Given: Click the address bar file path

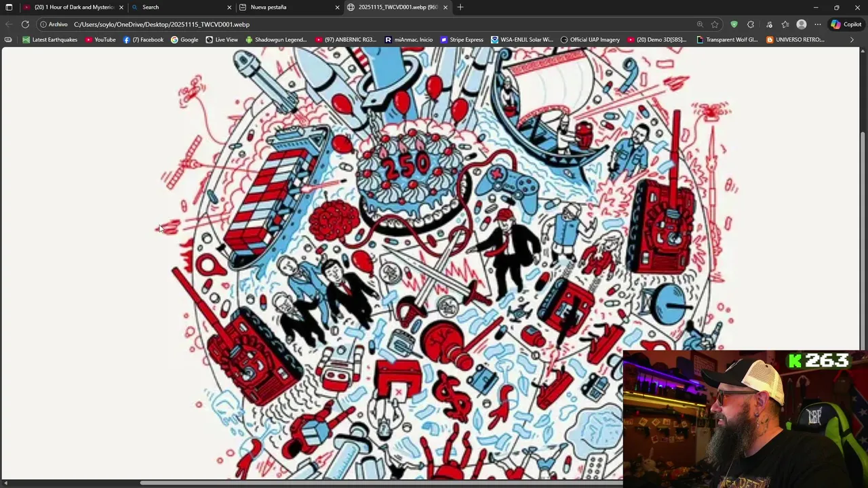Looking at the screenshot, I should (x=161, y=24).
